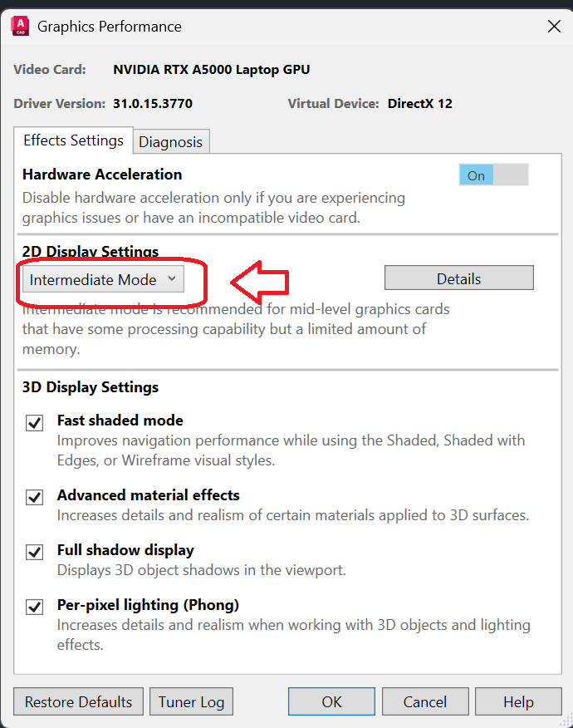Image resolution: width=573 pixels, height=728 pixels.
Task: Cancel the Graphics Performance dialog
Action: [x=425, y=701]
